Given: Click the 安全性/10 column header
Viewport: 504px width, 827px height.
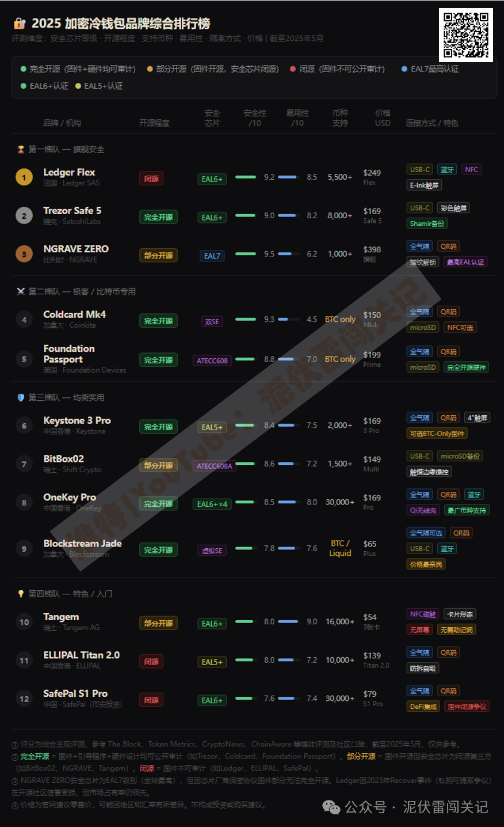Looking at the screenshot, I should pyautogui.click(x=255, y=118).
